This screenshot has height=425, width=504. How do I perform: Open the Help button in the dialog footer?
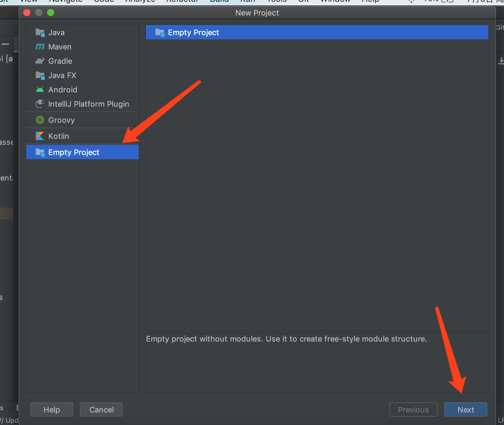click(52, 410)
